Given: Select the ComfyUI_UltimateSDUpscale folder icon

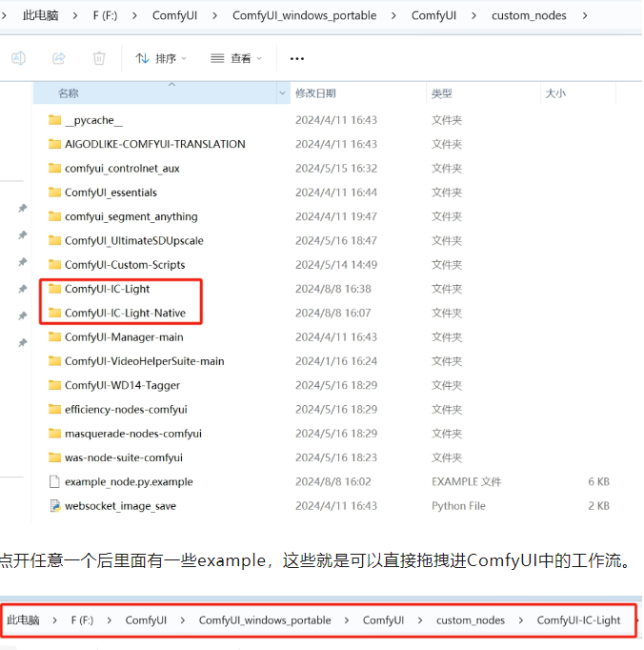Looking at the screenshot, I should click(54, 240).
